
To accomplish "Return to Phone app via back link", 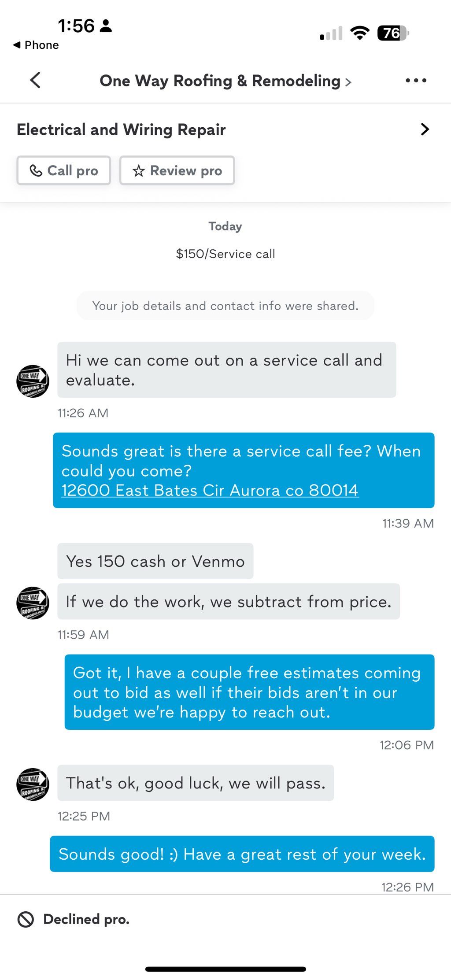I will [36, 45].
